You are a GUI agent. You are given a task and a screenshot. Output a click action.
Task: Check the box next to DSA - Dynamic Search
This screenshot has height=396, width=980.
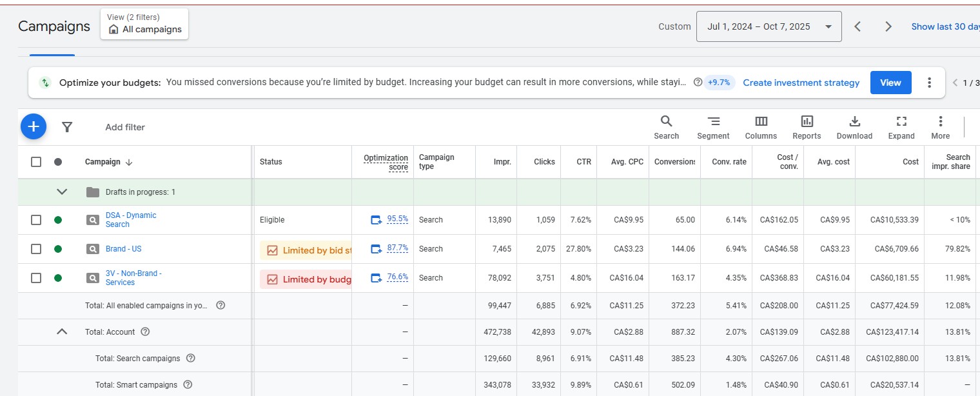coord(36,219)
